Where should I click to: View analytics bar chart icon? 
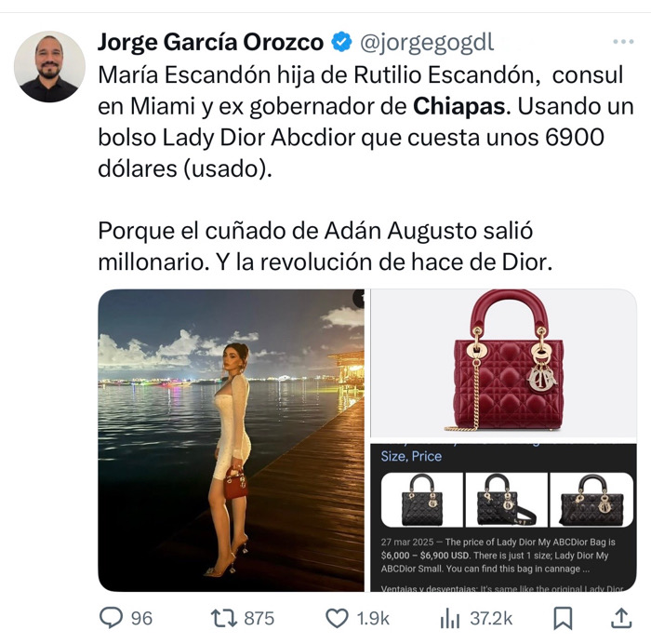(449, 618)
